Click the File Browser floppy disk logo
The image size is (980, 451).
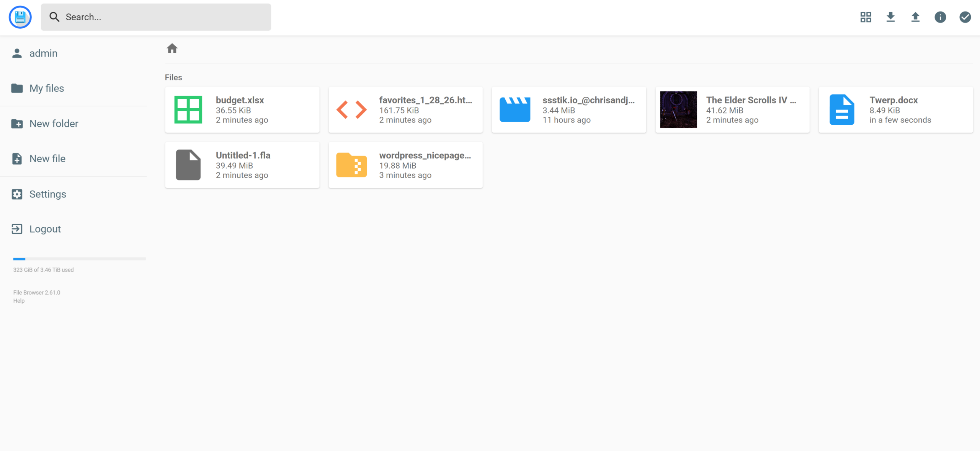(x=20, y=17)
